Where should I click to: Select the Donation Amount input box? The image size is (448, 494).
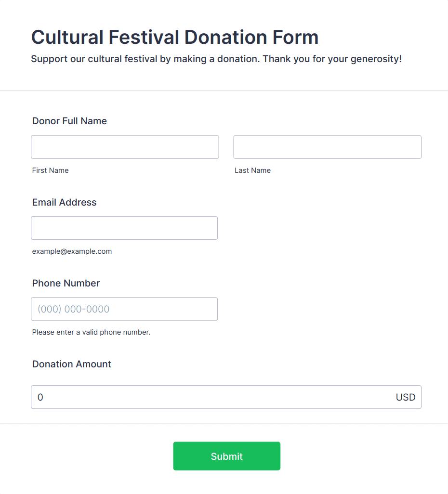212,397
